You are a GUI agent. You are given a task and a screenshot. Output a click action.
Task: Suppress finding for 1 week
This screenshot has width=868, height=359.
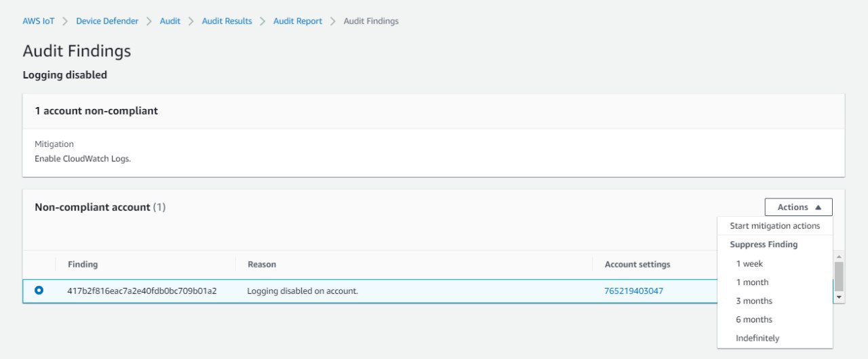tap(749, 263)
